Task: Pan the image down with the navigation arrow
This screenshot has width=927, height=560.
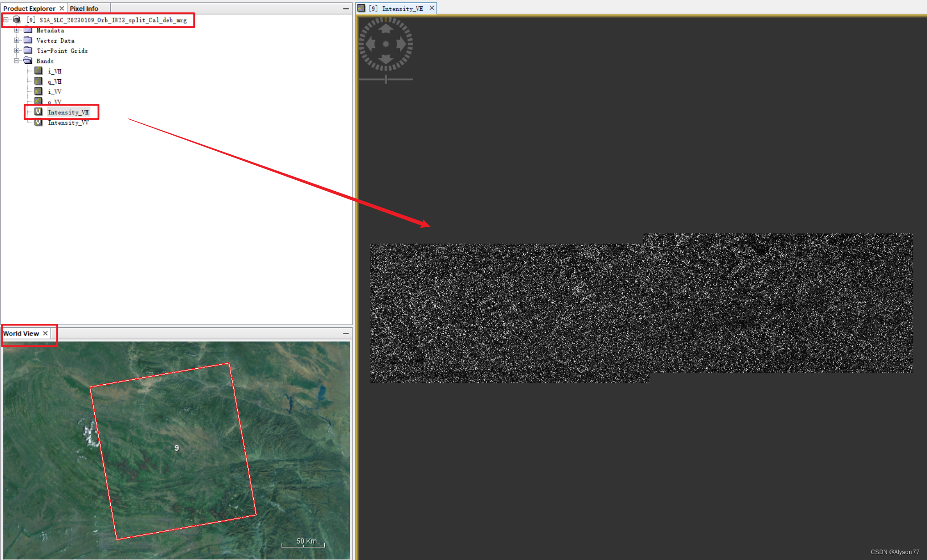Action: coord(386,60)
